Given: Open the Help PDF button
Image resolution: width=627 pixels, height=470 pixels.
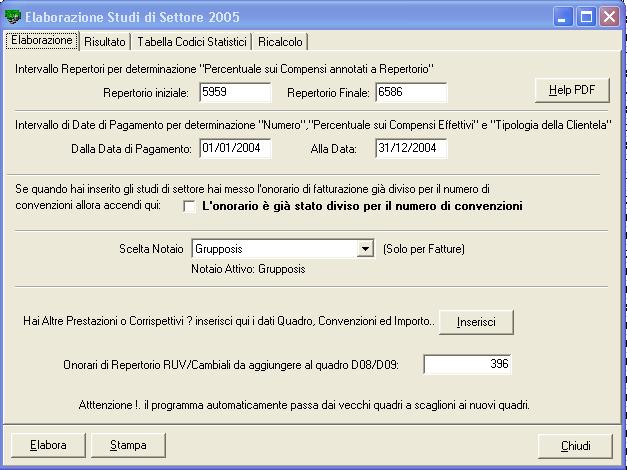Looking at the screenshot, I should tap(572, 90).
